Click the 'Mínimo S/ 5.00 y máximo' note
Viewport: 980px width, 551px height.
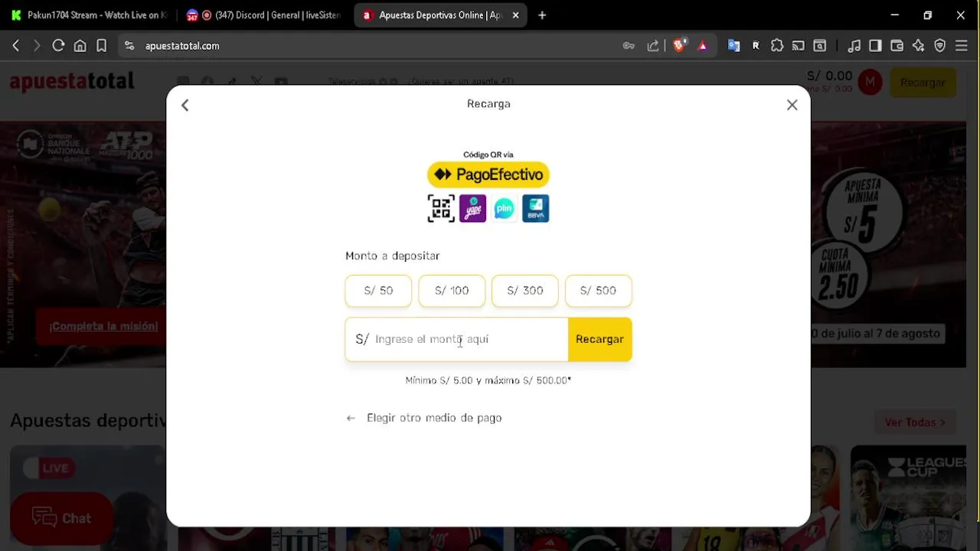[488, 380]
